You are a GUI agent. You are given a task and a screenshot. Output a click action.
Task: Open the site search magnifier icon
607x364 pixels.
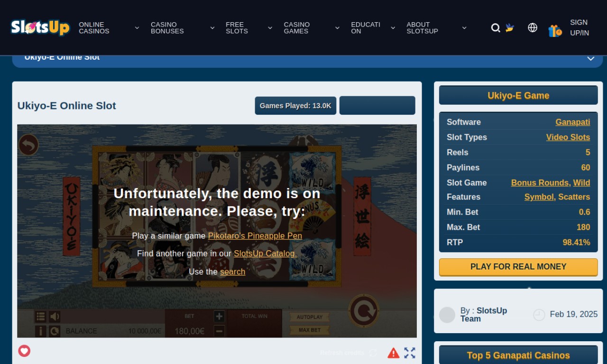pos(496,28)
